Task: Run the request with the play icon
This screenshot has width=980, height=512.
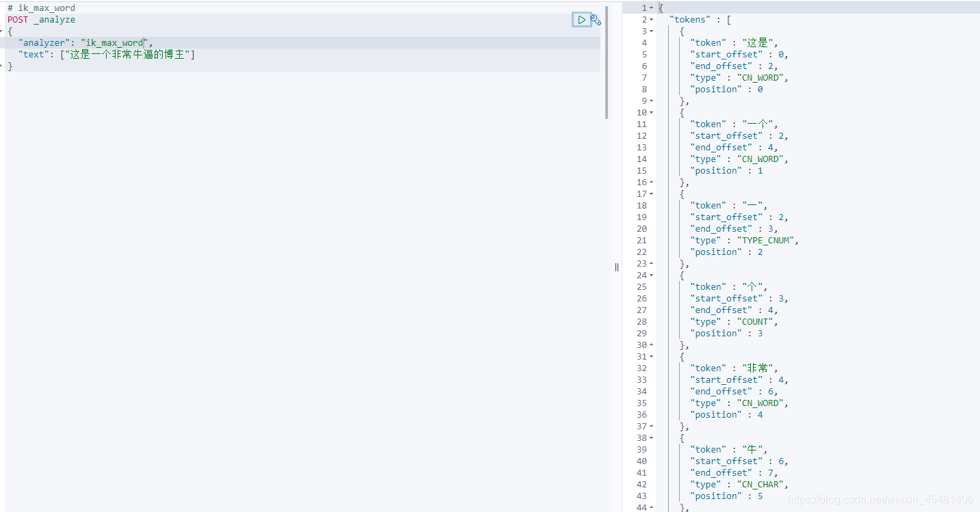Action: point(581,20)
